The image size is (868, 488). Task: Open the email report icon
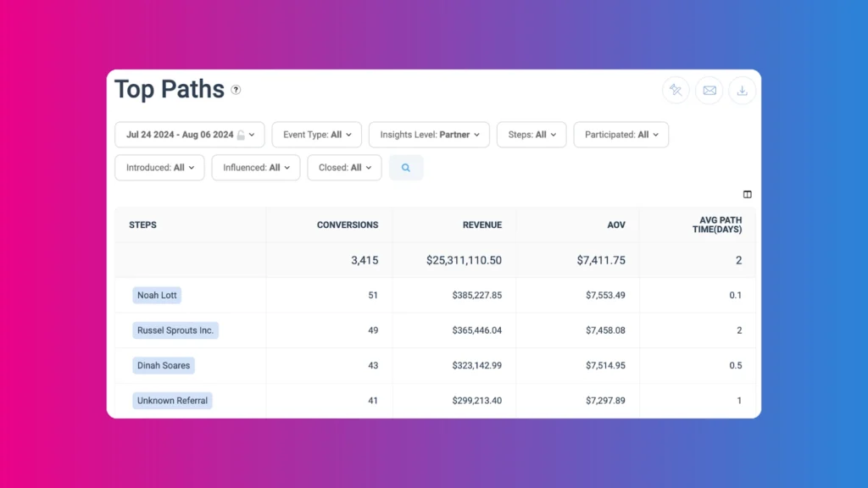pyautogui.click(x=709, y=91)
